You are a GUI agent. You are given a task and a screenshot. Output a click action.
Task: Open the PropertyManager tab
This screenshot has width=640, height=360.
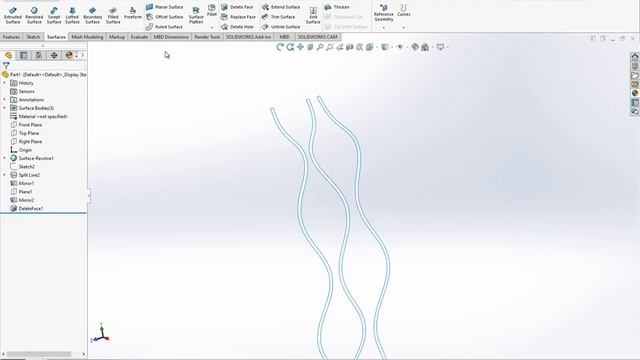point(24,55)
